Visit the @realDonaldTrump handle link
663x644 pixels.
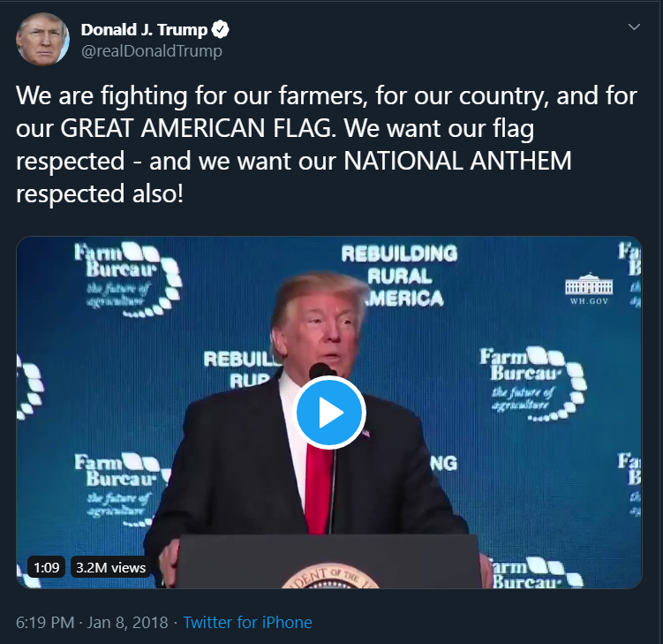(151, 50)
